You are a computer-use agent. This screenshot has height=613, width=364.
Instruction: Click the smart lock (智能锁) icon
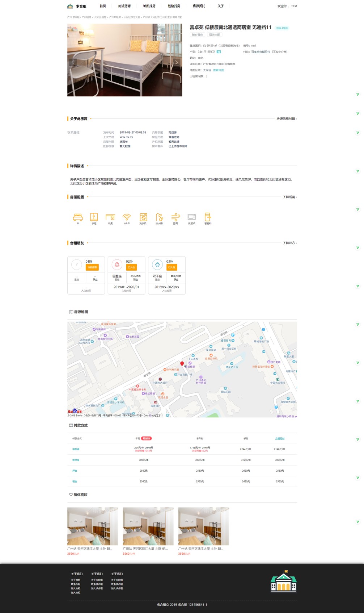208,217
